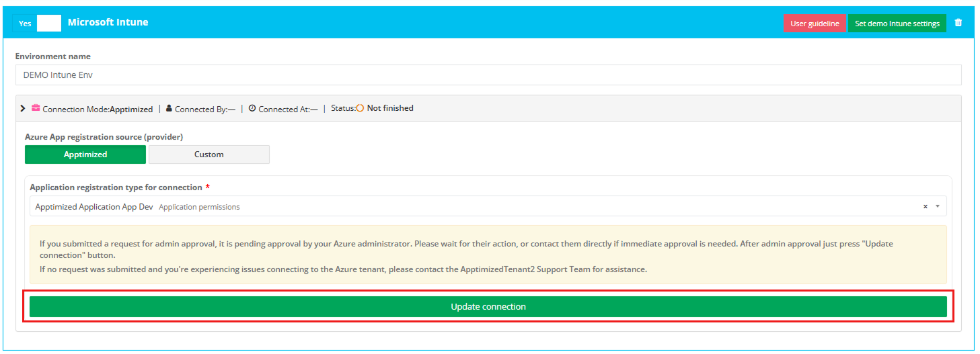
Task: Delete the environment with the trash icon
Action: [958, 23]
